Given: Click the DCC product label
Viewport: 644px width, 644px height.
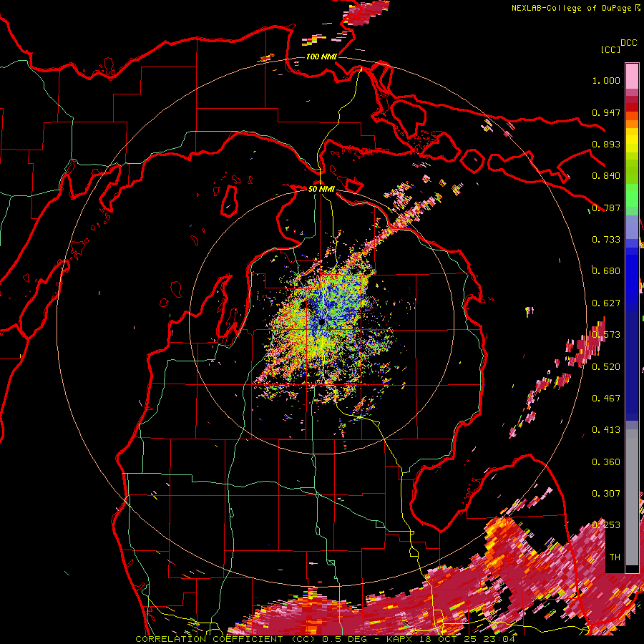Looking at the screenshot, I should point(629,43).
